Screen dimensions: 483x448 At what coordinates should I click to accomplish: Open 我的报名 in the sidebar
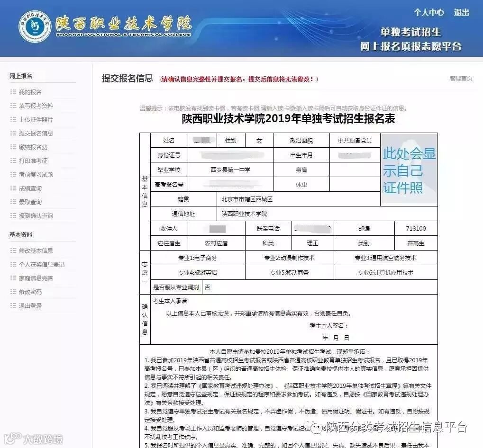click(30, 92)
